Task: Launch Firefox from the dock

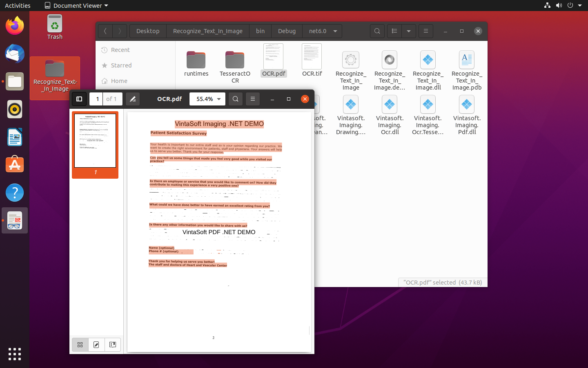Action: (x=15, y=26)
